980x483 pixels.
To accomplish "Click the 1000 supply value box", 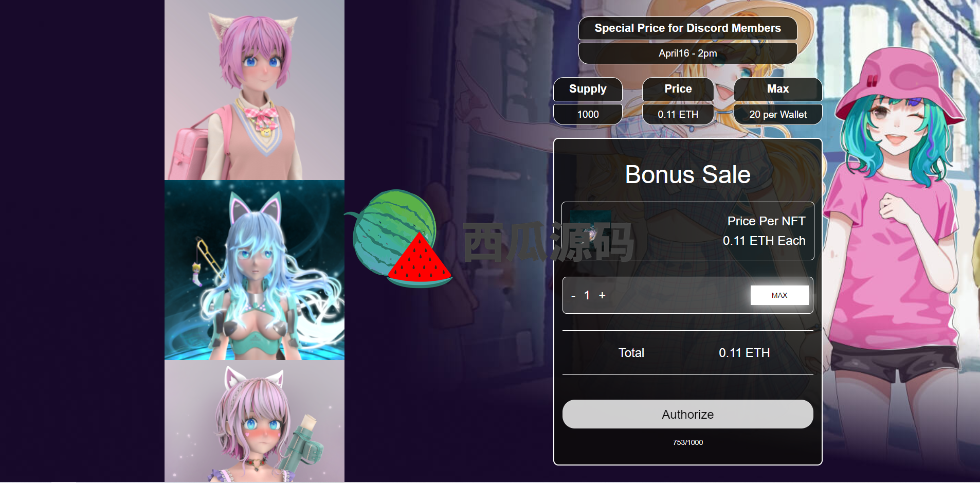I will point(588,114).
